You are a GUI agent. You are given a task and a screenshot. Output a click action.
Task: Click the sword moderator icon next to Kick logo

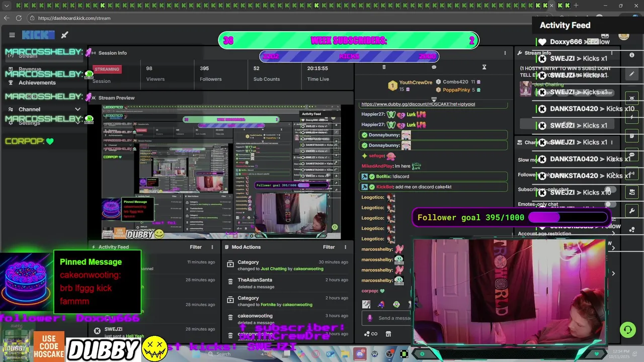click(x=64, y=35)
